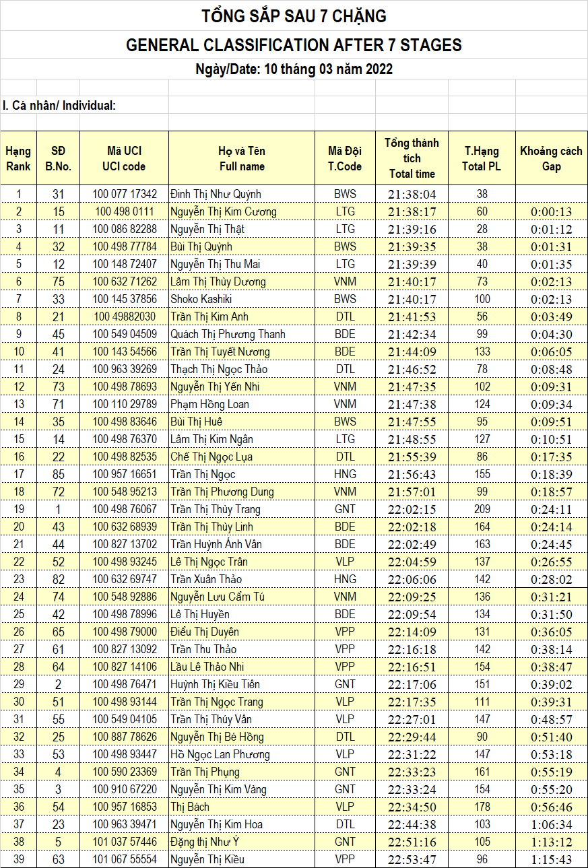The image size is (588, 868).
Task: Click the 'T.Hạng Total PL' header cell
Action: coord(482,158)
